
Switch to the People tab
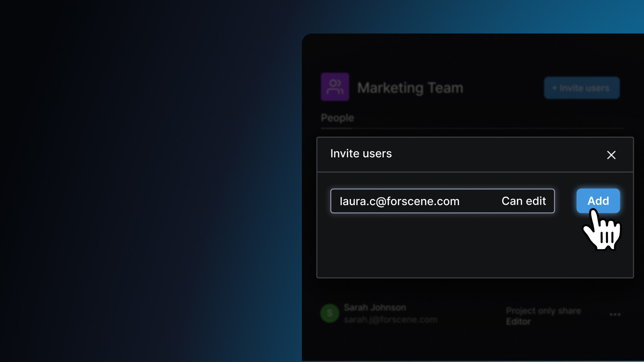coord(337,118)
